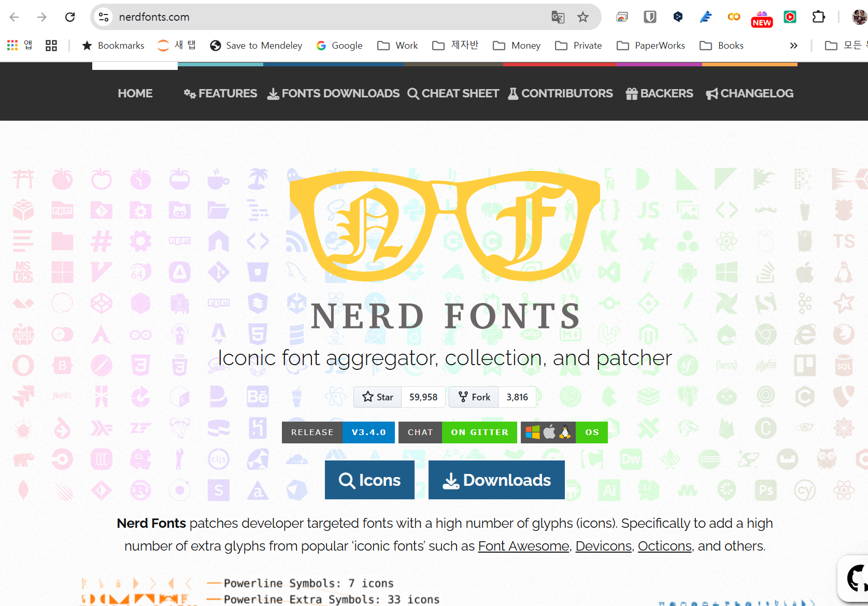Click the green-red recorder extension icon
The width and height of the screenshot is (868, 606).
click(790, 17)
